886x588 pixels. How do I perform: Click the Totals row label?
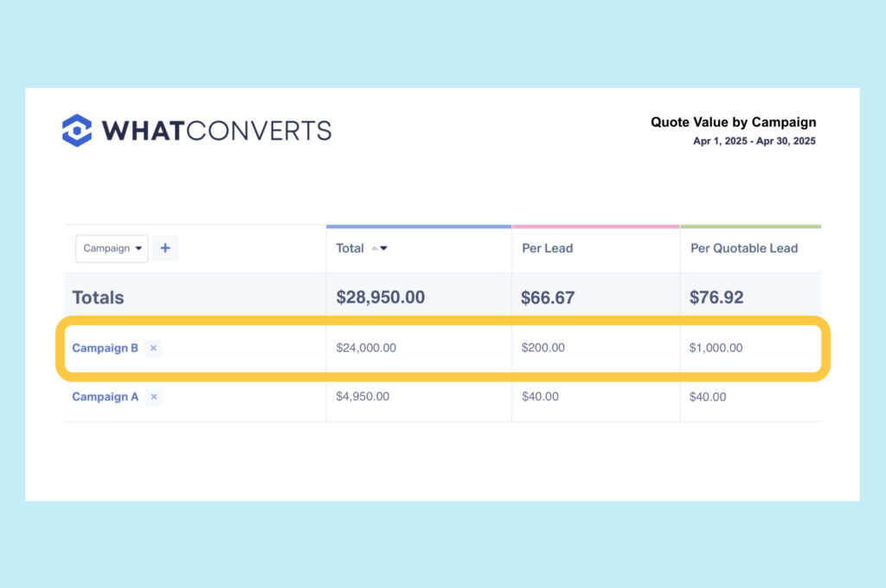click(98, 297)
